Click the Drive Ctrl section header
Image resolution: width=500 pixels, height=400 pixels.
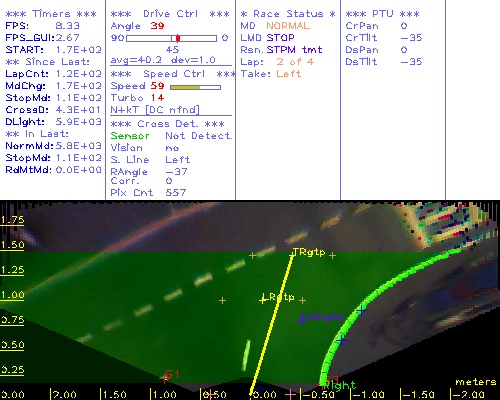[x=170, y=14]
